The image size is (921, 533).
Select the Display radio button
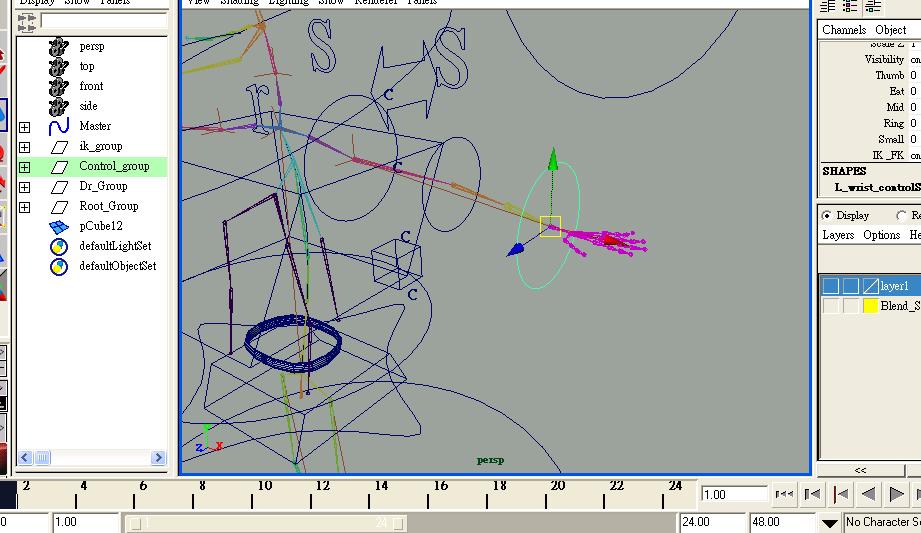coord(827,216)
